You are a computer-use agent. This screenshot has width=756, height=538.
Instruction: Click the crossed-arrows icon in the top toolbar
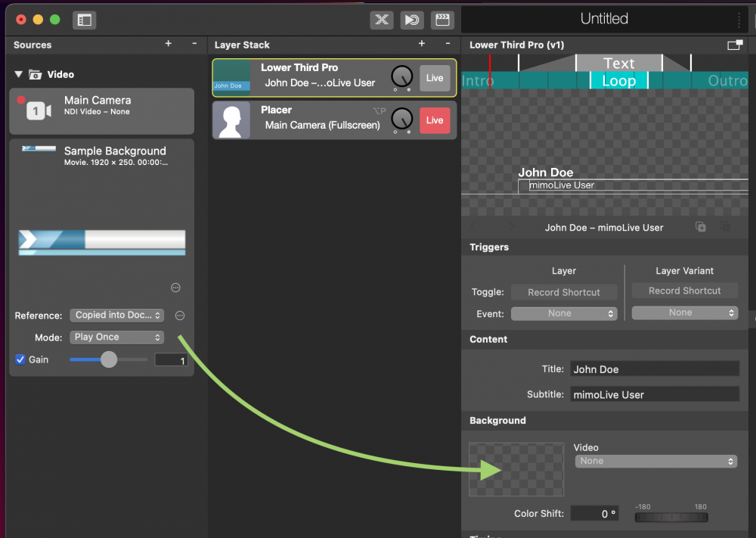(381, 20)
